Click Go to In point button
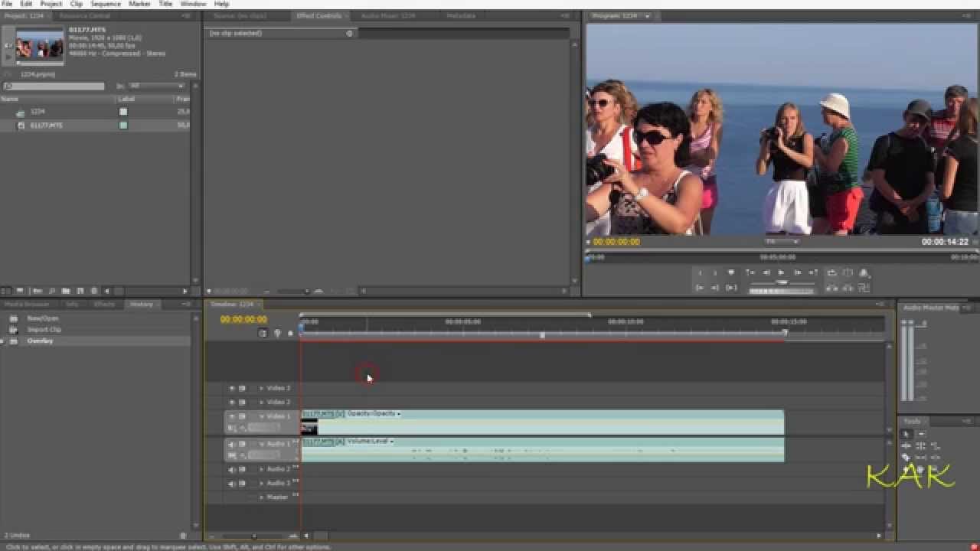 (699, 288)
